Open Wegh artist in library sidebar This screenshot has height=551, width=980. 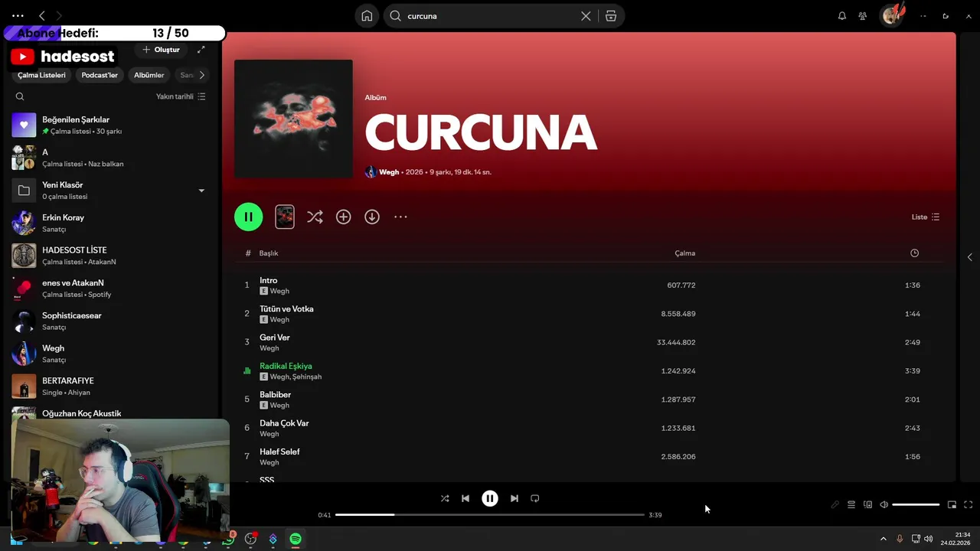(109, 354)
